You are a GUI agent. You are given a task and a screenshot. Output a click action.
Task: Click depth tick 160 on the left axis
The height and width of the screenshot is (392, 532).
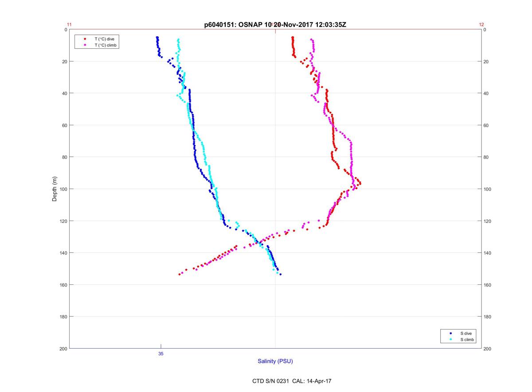coord(63,285)
